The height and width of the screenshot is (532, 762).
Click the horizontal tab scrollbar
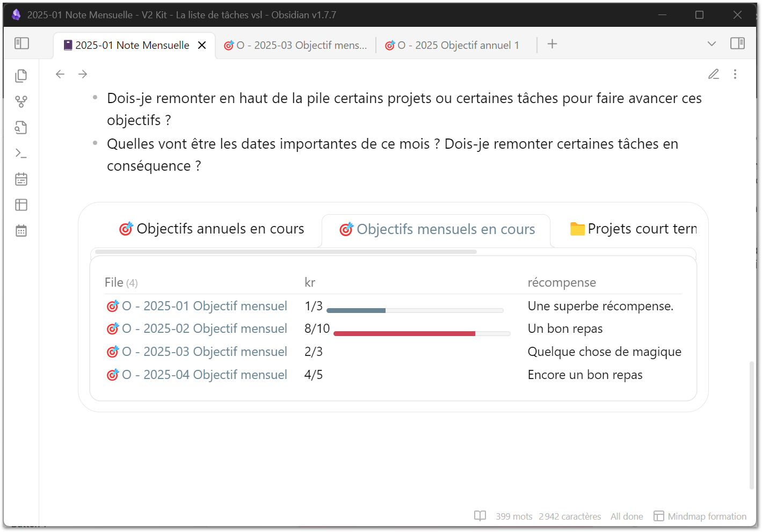[286, 252]
